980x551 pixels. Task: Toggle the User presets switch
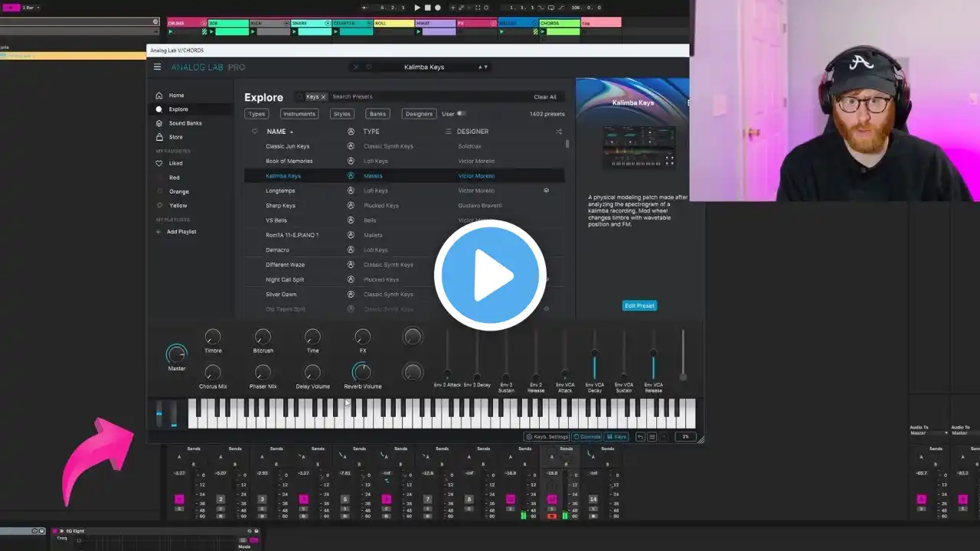(461, 114)
